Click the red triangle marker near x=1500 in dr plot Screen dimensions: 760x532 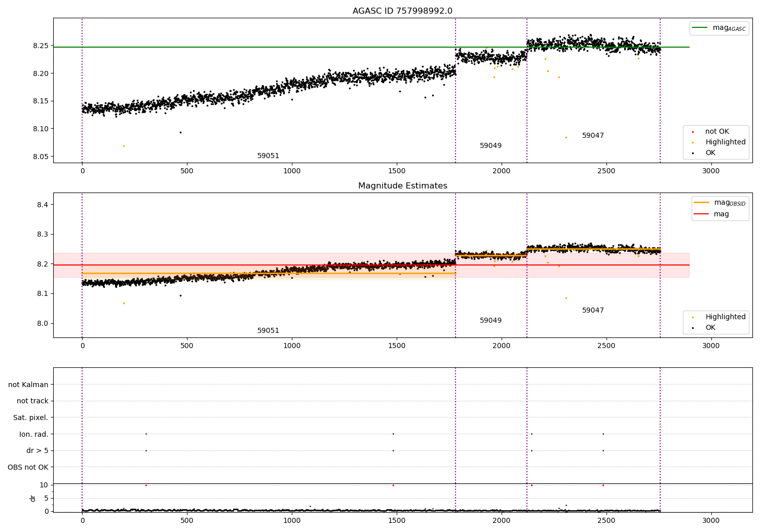coord(393,485)
